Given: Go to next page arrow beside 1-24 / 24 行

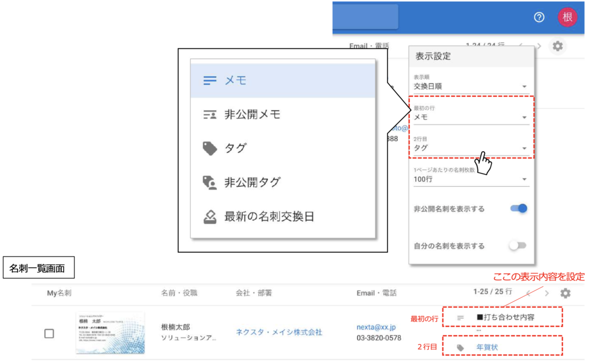Looking at the screenshot, I should [539, 46].
